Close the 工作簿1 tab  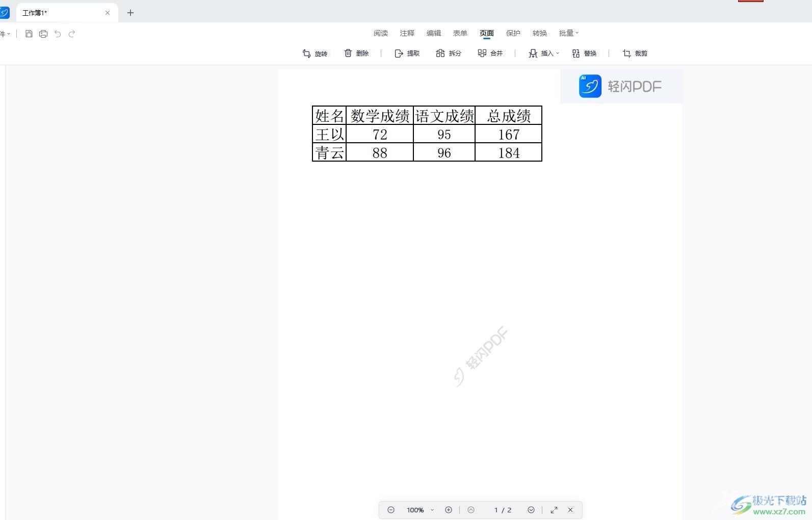(108, 13)
